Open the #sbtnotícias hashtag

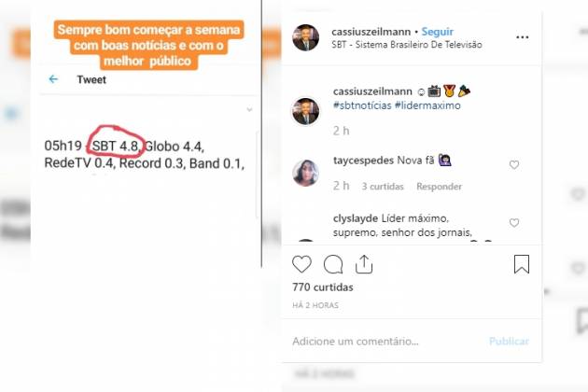coord(362,105)
